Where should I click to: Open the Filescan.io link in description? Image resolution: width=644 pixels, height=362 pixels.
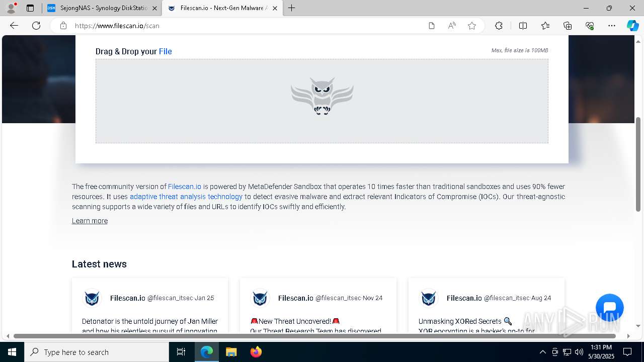pos(185,187)
